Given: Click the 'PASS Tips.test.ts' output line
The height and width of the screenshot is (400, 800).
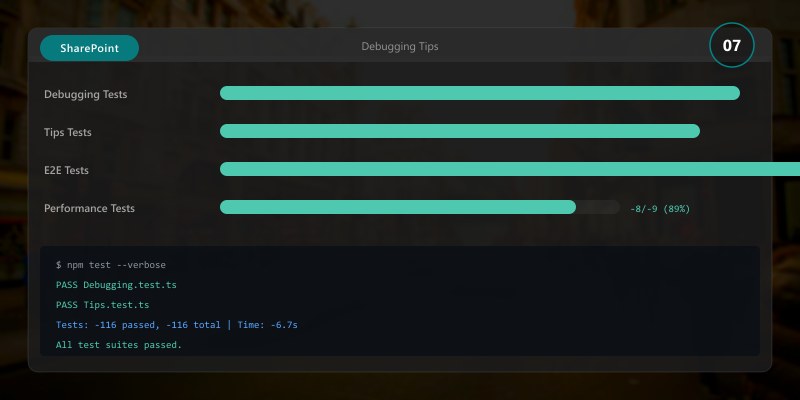Looking at the screenshot, I should tap(103, 305).
